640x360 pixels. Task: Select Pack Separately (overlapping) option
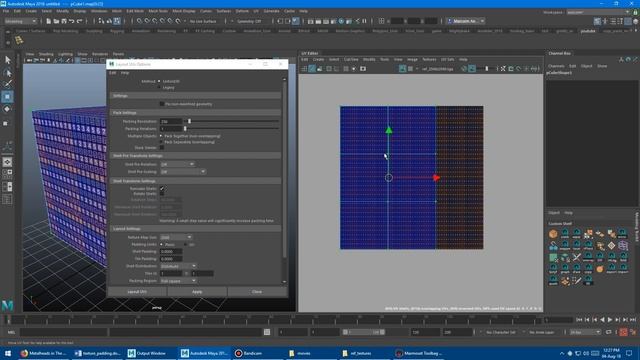(x=161, y=142)
